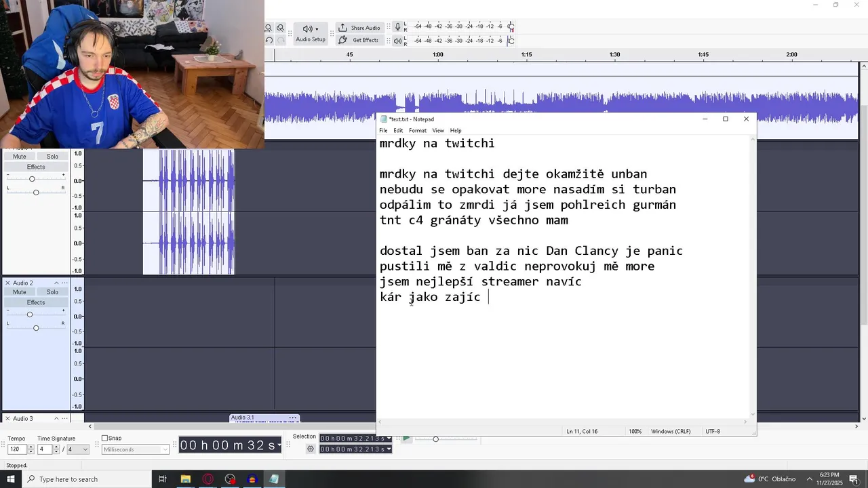
Task: Open Notepad's File menu
Action: (383, 131)
